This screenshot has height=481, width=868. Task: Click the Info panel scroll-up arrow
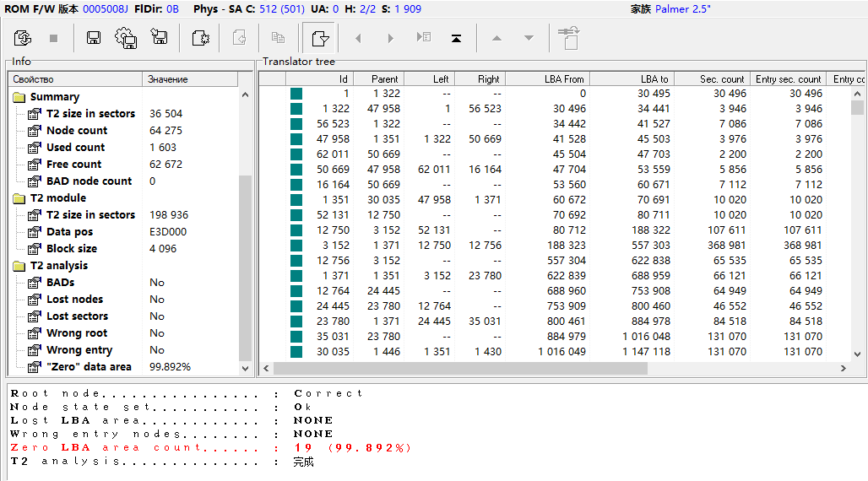(x=245, y=95)
